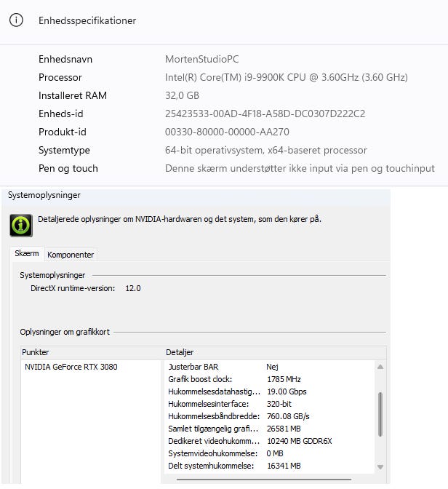The height and width of the screenshot is (489, 448).
Task: Click the Systemtype label
Action: pyautogui.click(x=64, y=151)
